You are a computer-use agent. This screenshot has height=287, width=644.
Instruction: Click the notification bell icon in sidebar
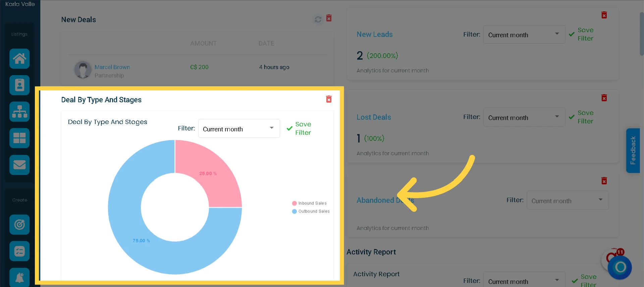[19, 277]
